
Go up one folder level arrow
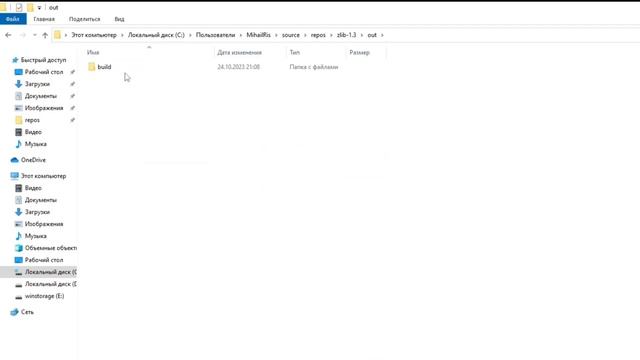(45, 35)
